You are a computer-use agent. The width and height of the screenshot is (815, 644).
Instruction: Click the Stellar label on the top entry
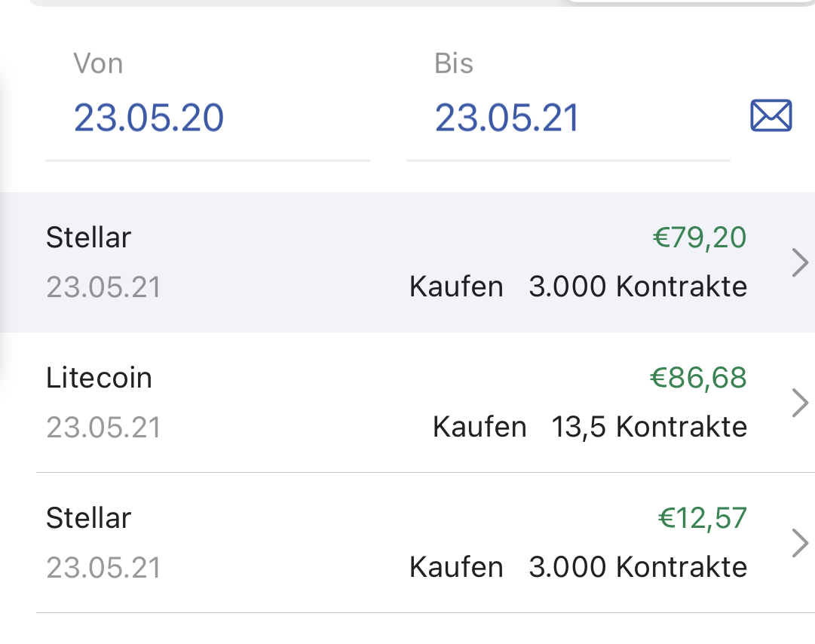(x=88, y=238)
